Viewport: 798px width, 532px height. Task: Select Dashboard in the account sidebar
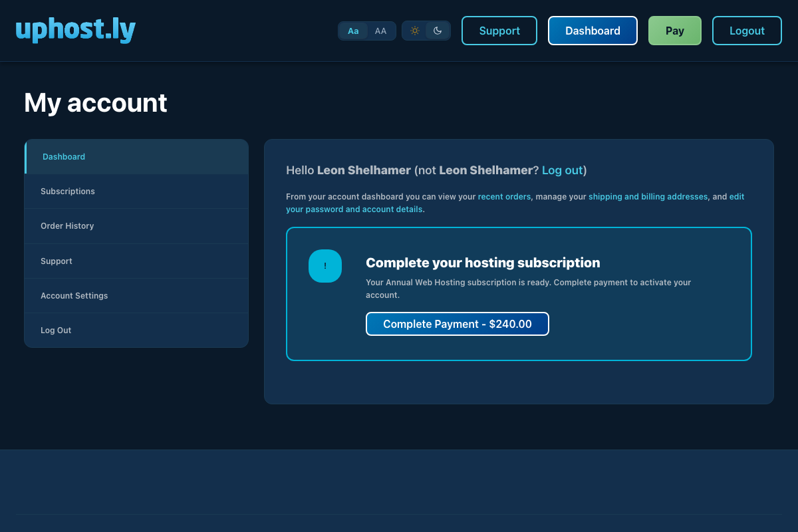coord(63,156)
